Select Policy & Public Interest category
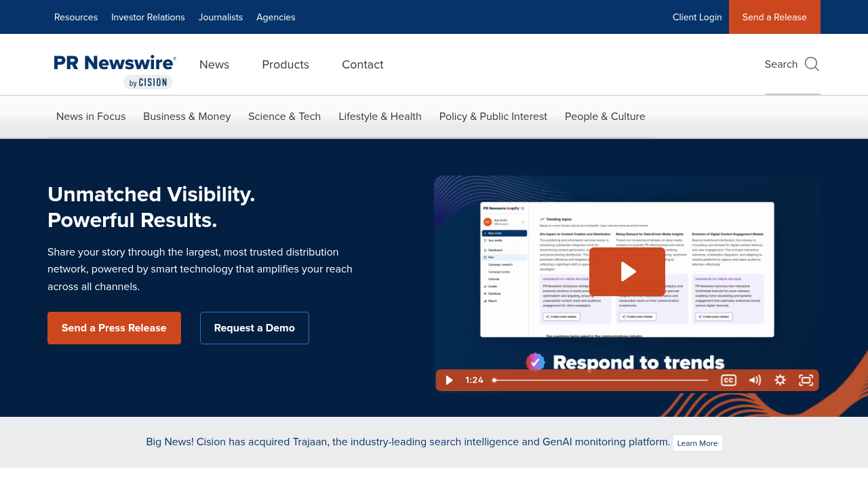This screenshot has height=488, width=868. (493, 117)
